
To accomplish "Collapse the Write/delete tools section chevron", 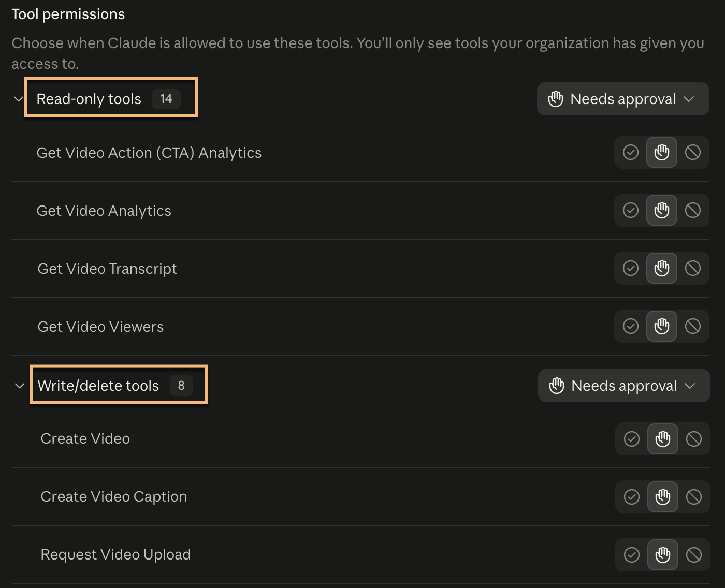I will point(20,386).
